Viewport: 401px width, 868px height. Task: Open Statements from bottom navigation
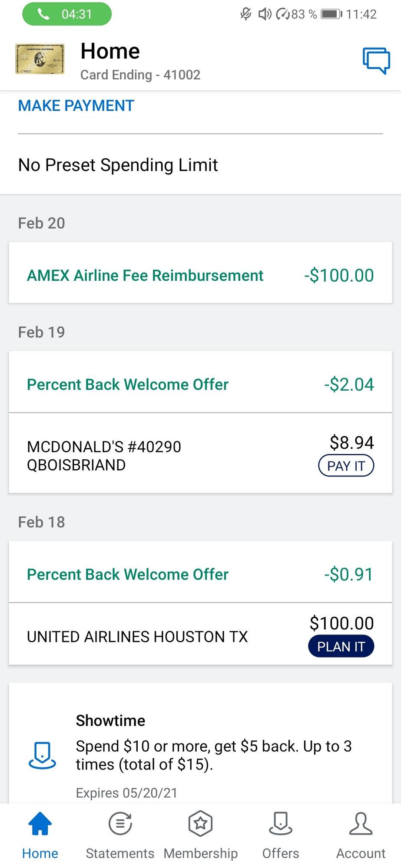[x=120, y=835]
